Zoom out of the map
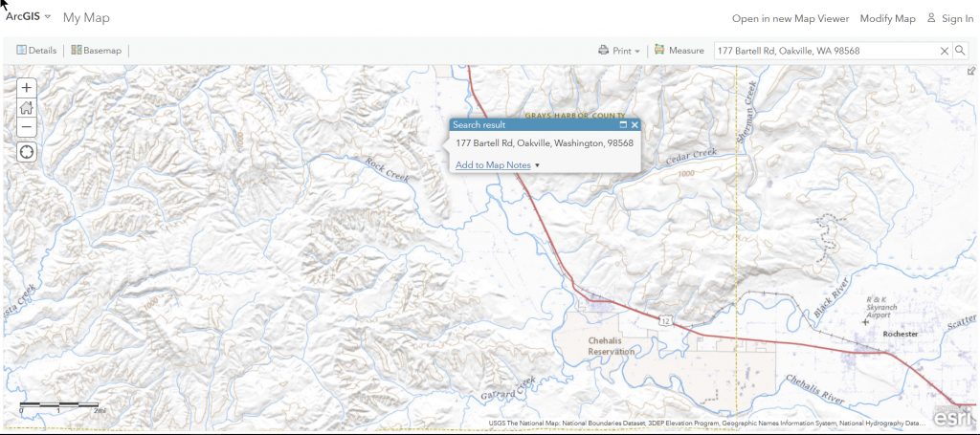The image size is (980, 435). pos(27,126)
